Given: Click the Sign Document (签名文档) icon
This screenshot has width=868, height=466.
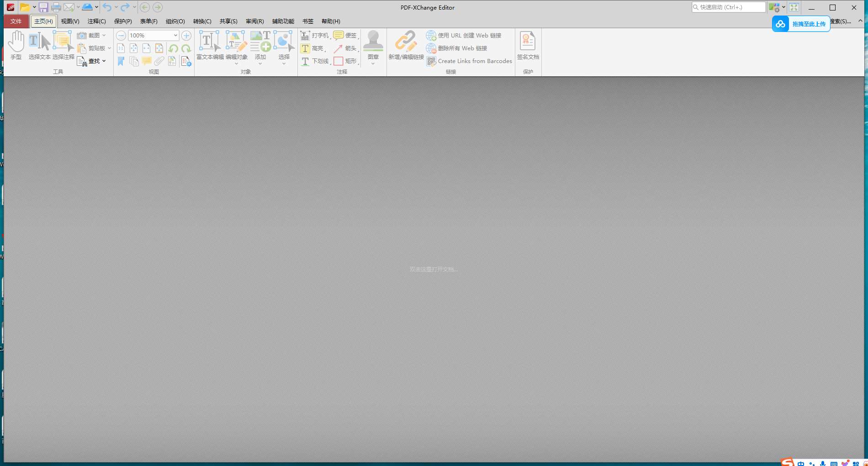Looking at the screenshot, I should coord(528,45).
